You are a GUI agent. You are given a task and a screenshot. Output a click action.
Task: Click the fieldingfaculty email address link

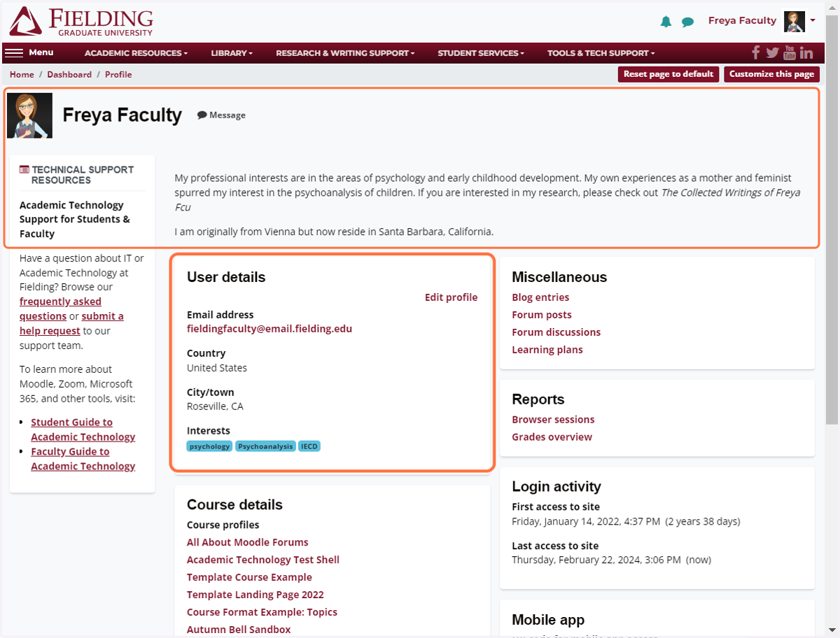(x=269, y=328)
